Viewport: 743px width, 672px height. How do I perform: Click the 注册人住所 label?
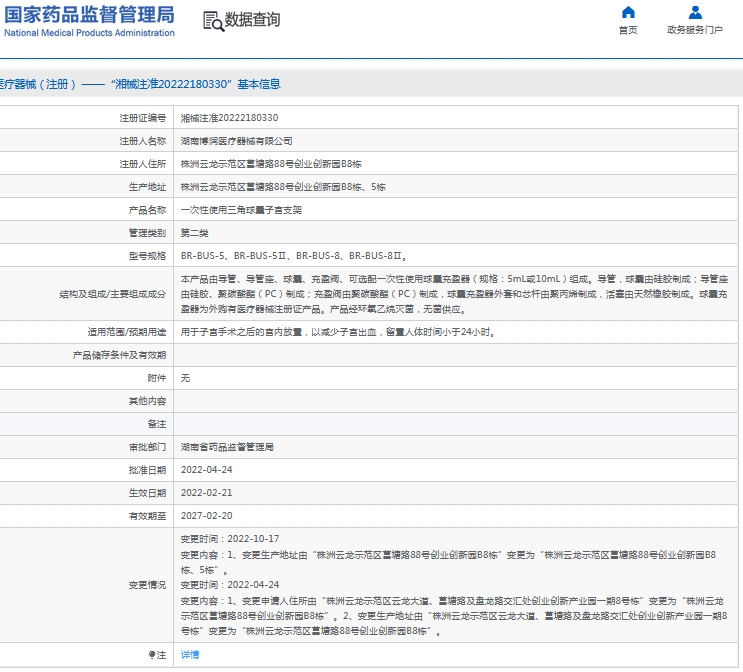pyautogui.click(x=143, y=164)
